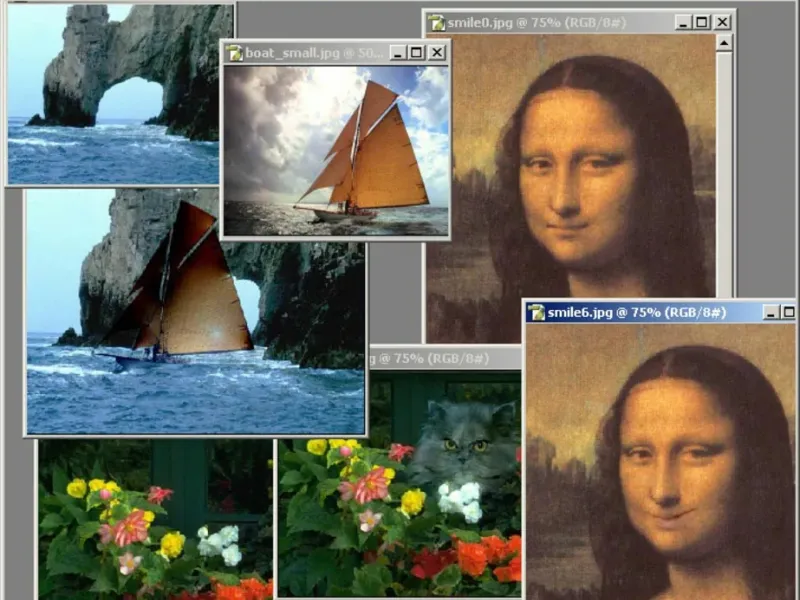Minimize the smile0.jpg window

tap(683, 22)
